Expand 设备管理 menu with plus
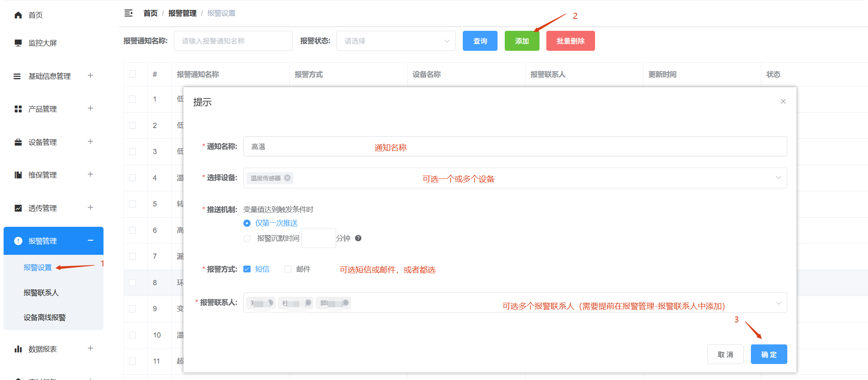This screenshot has width=868, height=380. [90, 142]
